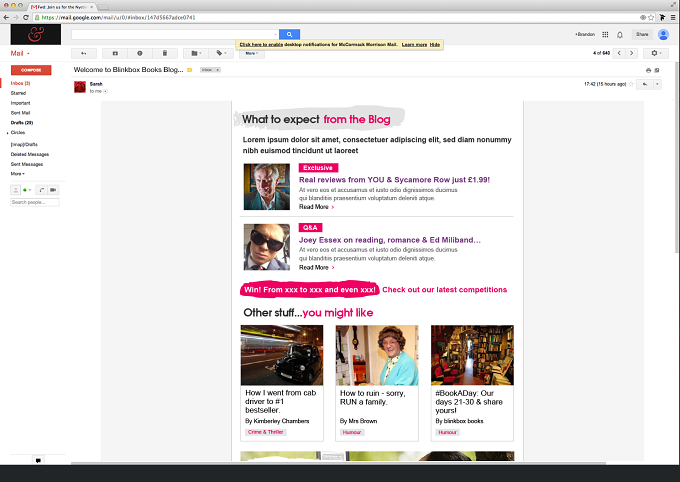Go to the newer message with the left chevron
680x482 pixels.
pos(619,53)
